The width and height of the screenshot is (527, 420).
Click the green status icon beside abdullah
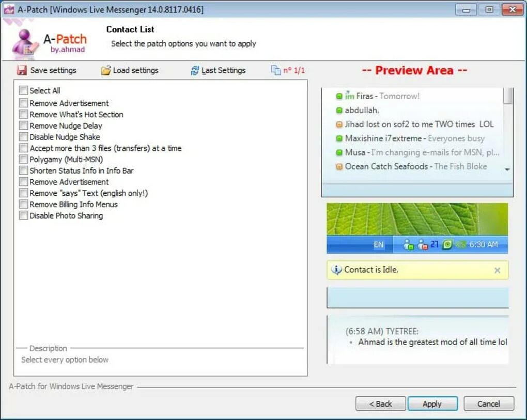coord(339,110)
